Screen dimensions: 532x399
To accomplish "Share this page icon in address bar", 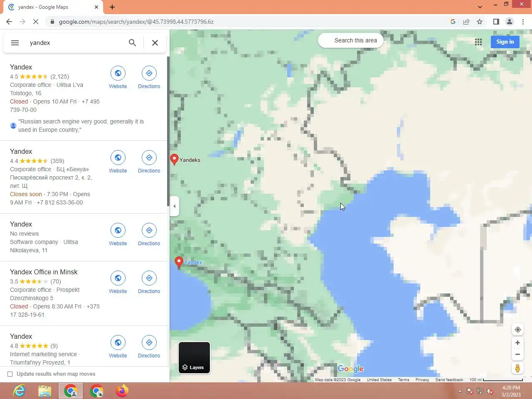I will (x=466, y=22).
